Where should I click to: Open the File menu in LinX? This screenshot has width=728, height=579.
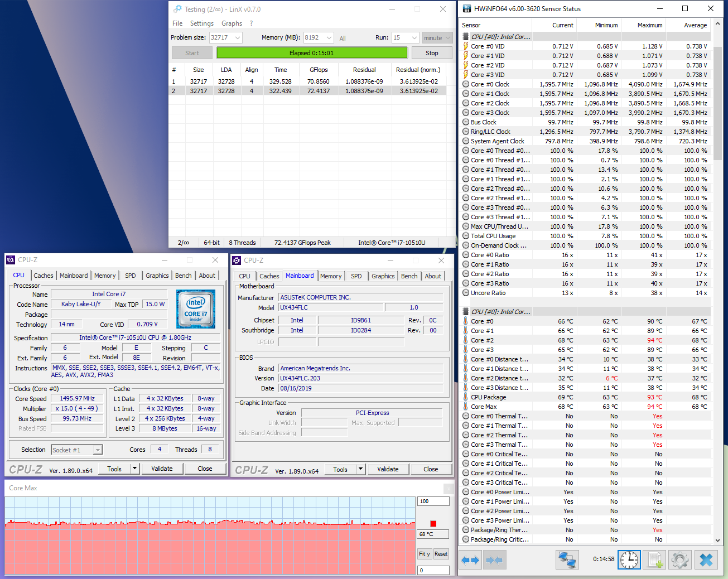[x=177, y=23]
